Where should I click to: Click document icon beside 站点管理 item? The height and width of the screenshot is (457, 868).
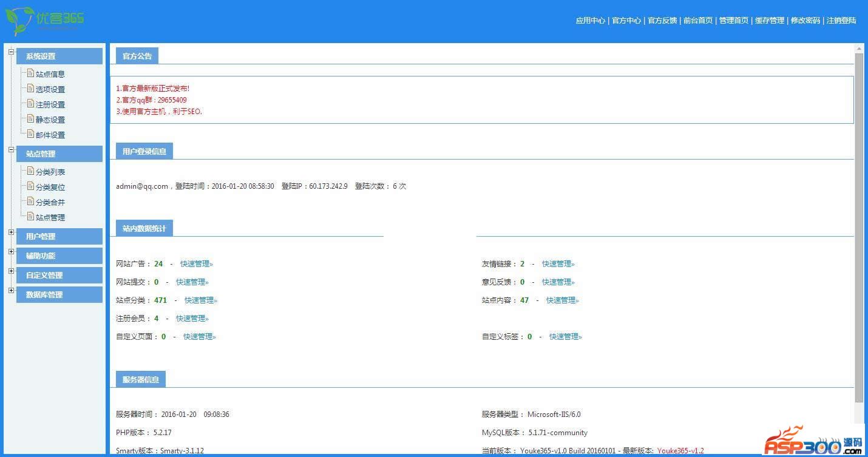tap(30, 216)
